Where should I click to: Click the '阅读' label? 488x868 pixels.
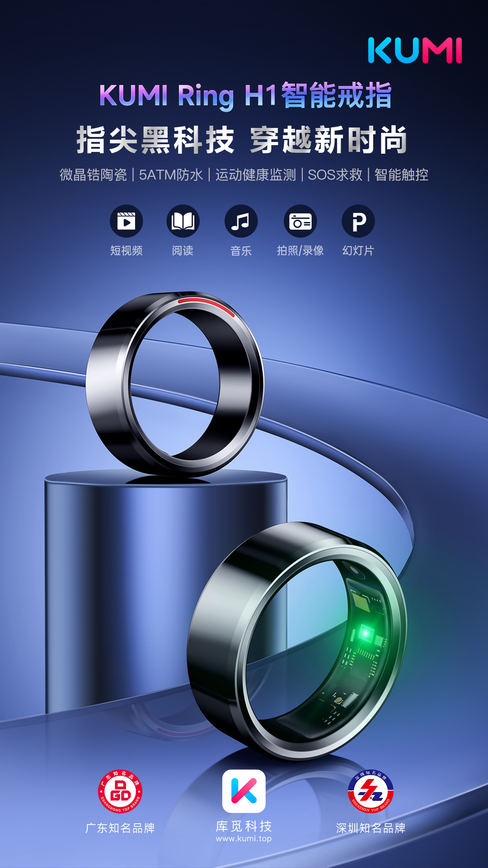point(183,250)
